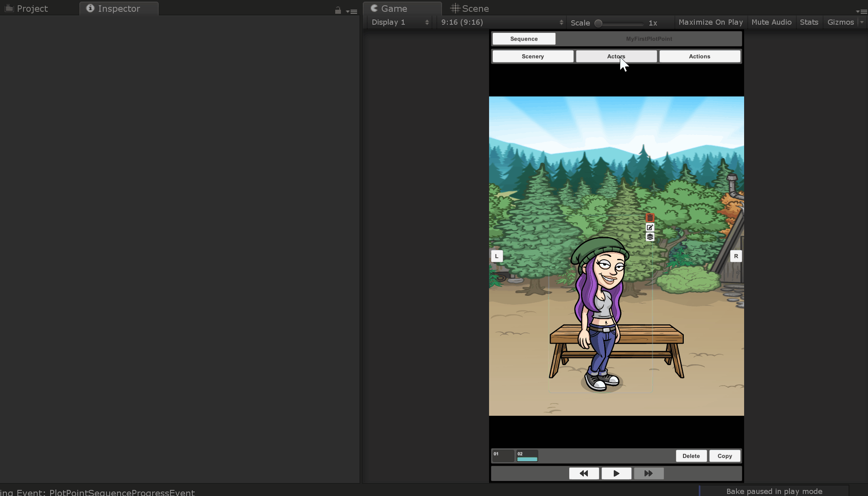Click the edit pencil icon beside the actor
Screen dimensions: 868x496
[x=650, y=227]
